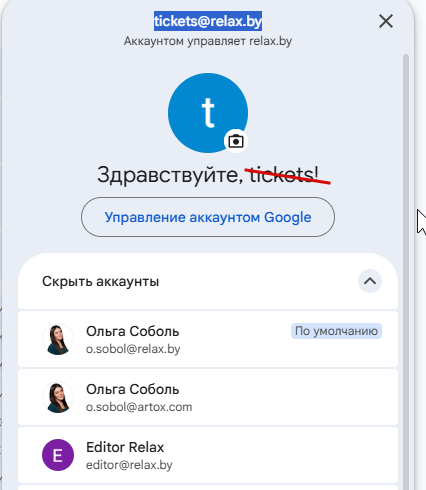Click Ольга Соболь avatar for relax.by
The width and height of the screenshot is (426, 490).
coord(58,339)
